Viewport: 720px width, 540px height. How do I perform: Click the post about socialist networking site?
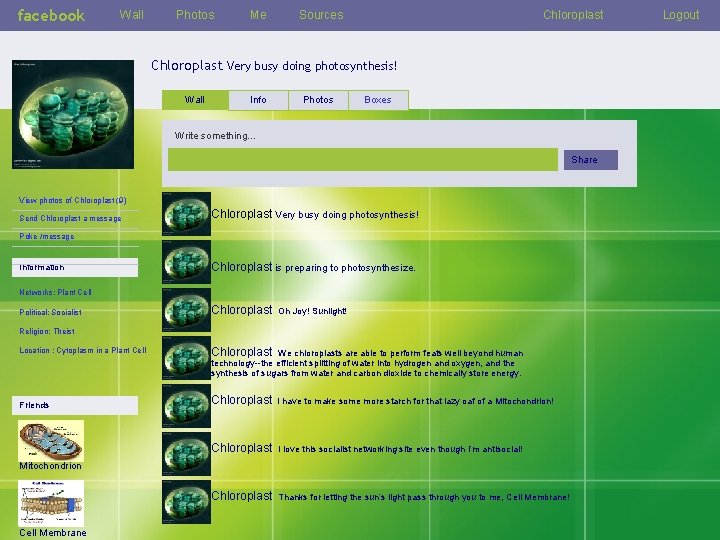coord(400,449)
